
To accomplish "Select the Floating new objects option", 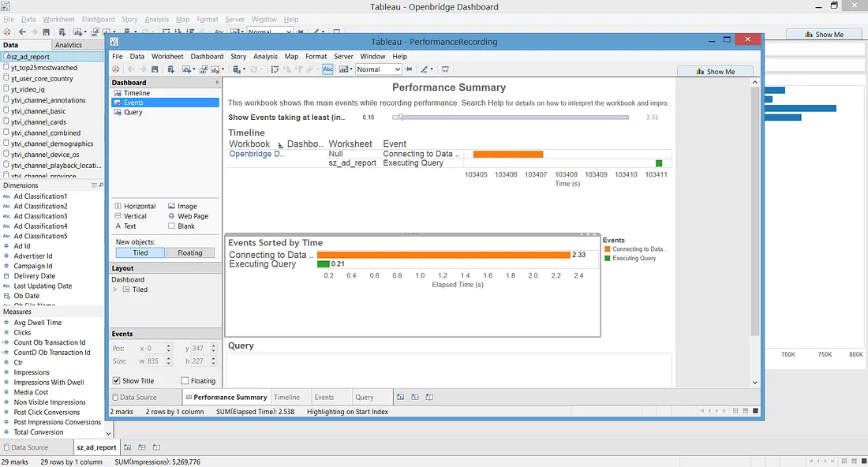I will point(190,253).
